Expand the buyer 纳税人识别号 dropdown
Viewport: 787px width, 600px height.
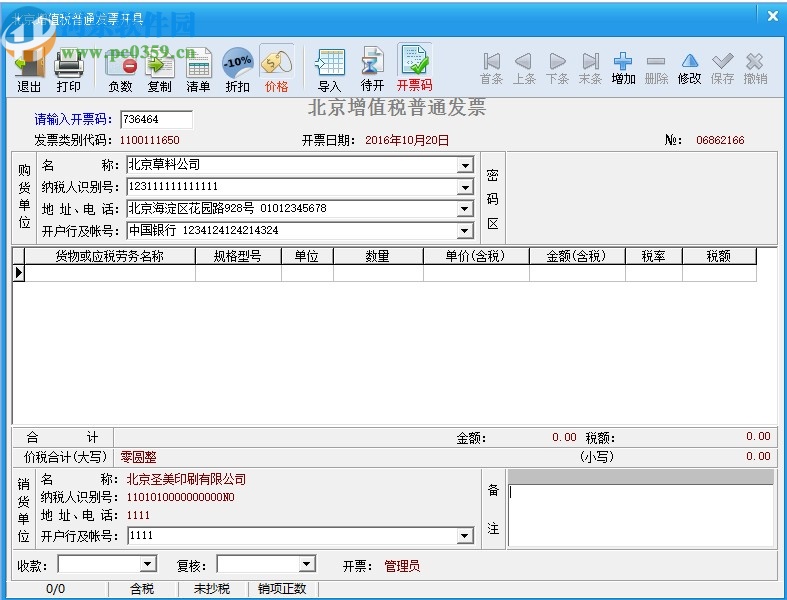point(465,187)
